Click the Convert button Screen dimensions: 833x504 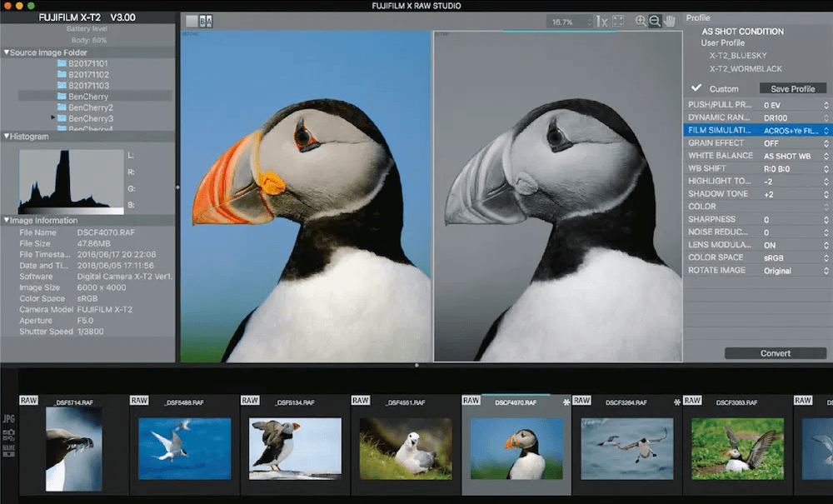click(775, 353)
